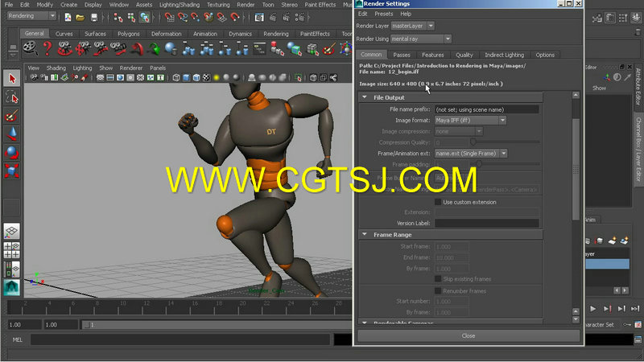Select the Rotate tool sphere icon

click(x=12, y=152)
